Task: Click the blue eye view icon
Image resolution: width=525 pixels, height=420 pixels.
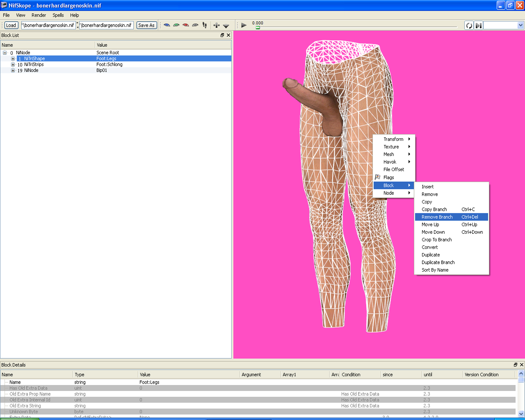Action: [167, 25]
